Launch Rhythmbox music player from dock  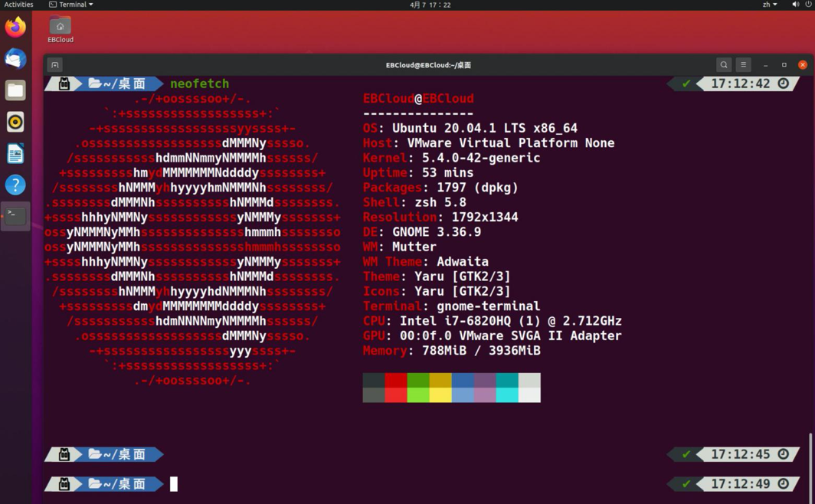(15, 122)
